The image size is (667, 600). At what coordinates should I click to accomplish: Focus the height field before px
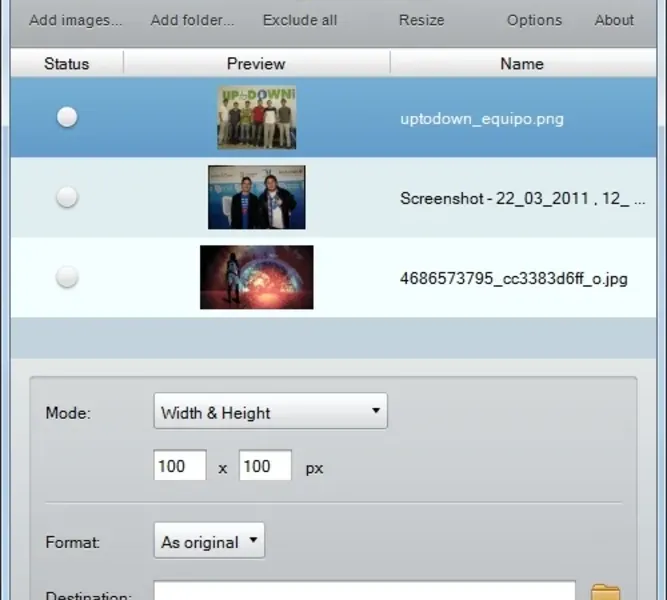(x=265, y=465)
